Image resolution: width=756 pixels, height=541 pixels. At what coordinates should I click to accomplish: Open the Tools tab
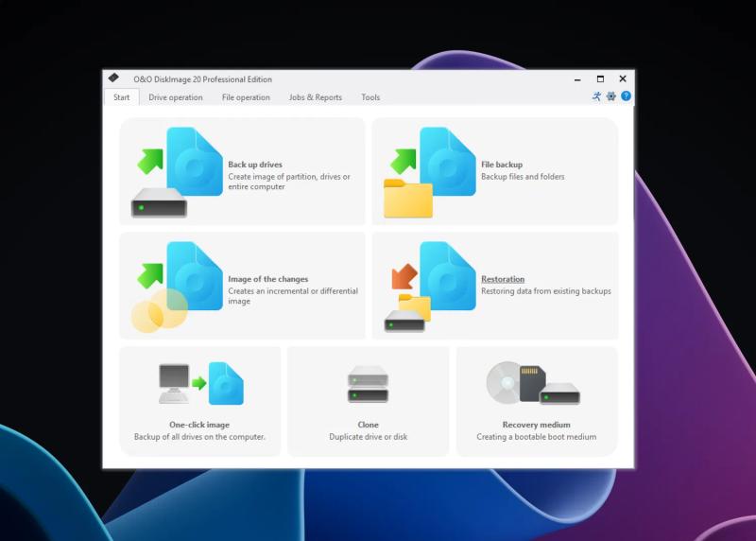pyautogui.click(x=370, y=97)
